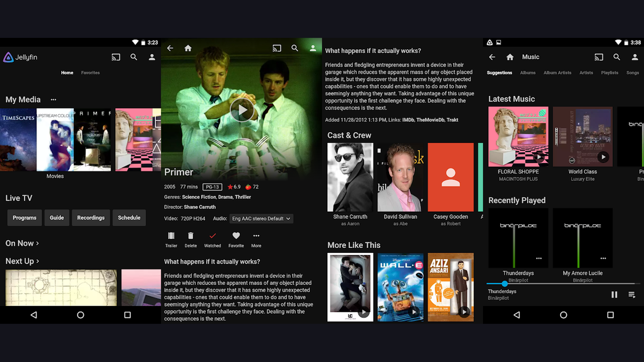Open the audio track dropdown
This screenshot has width=644, height=362.
coord(261,219)
